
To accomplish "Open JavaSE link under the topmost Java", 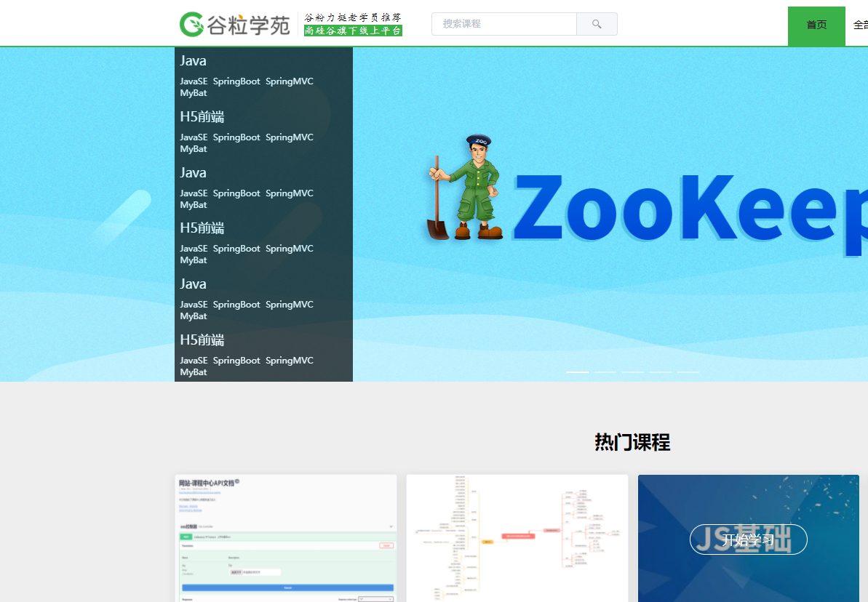I will pos(194,81).
